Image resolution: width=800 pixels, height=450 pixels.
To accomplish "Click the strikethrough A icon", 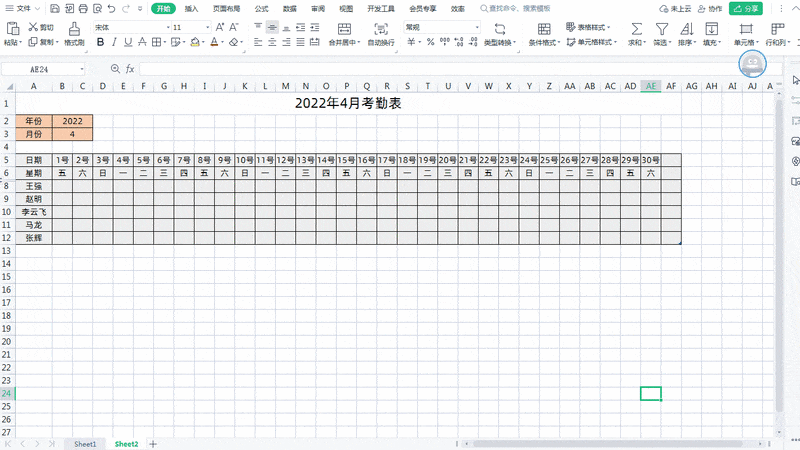I will [x=142, y=42].
